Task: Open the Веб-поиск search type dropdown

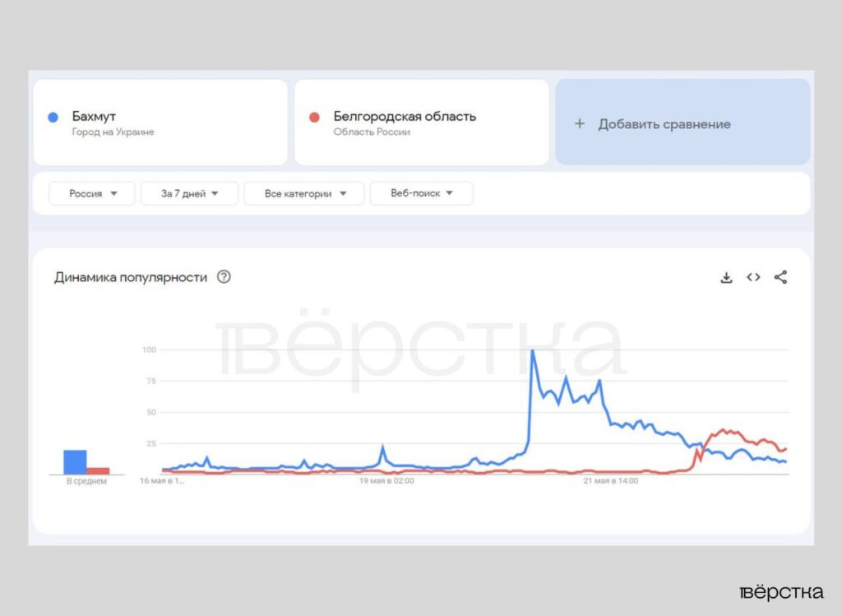Action: tap(421, 193)
